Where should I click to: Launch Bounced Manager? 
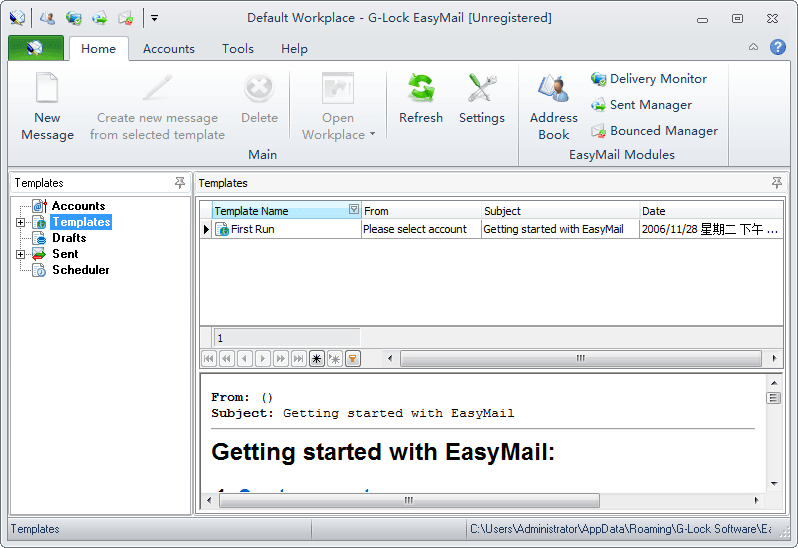click(x=654, y=131)
